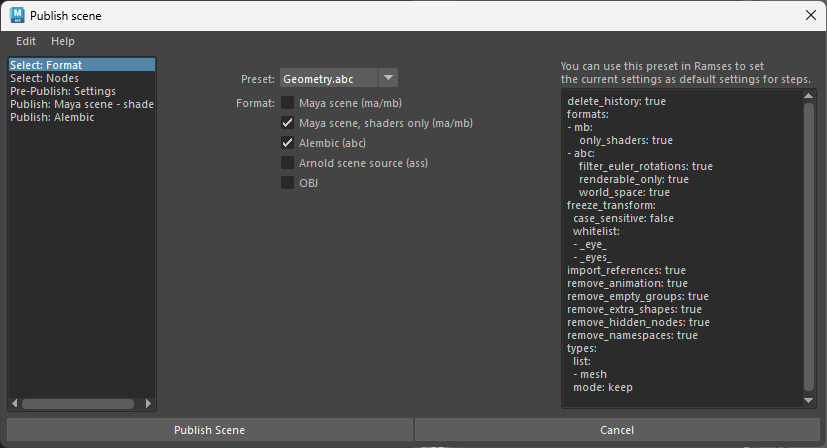Click up arrow of settings text scrollbar
Screen dimensions: 827x448
click(809, 96)
